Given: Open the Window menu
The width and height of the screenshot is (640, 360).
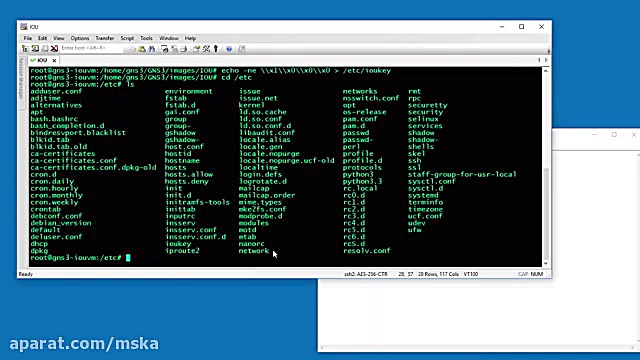Looking at the screenshot, I should click(x=169, y=38).
